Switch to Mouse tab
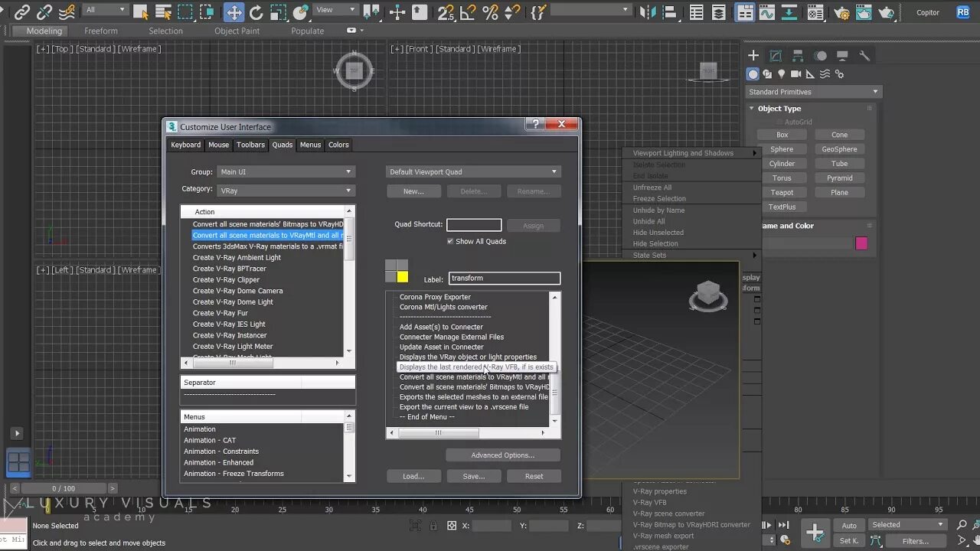This screenshot has height=551, width=980. pyautogui.click(x=218, y=145)
